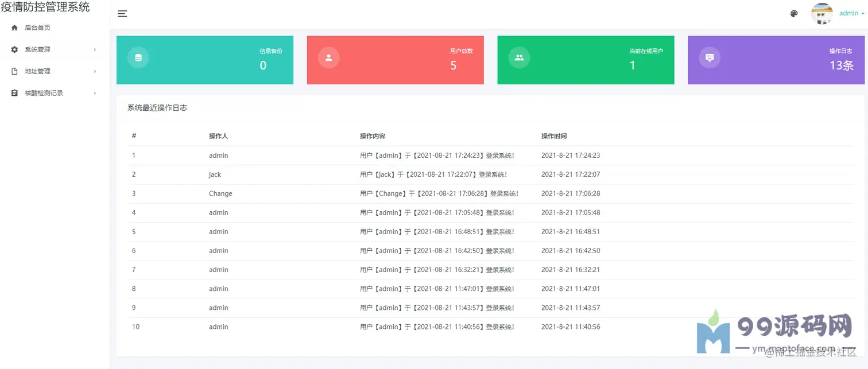Click the admin user avatar

point(822,14)
